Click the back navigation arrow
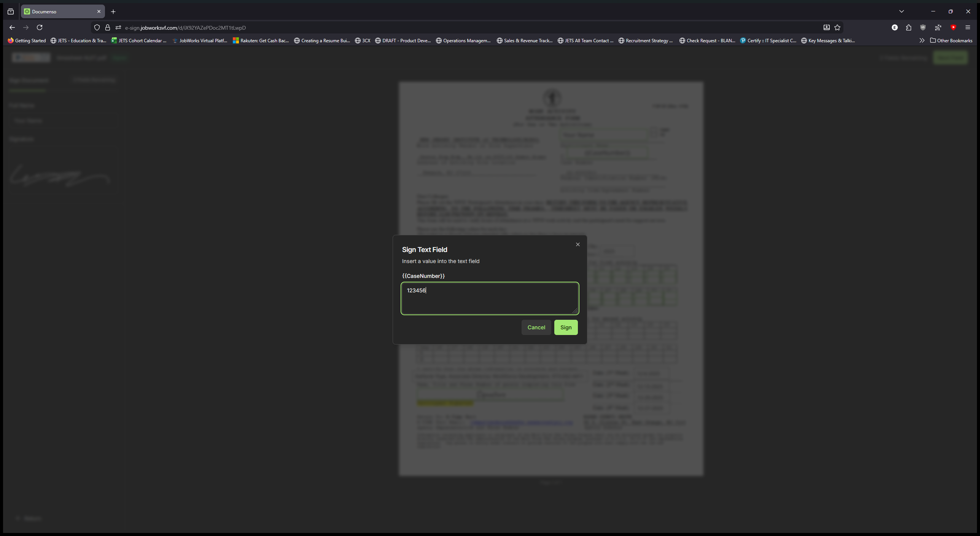This screenshot has height=536, width=980. 12,27
